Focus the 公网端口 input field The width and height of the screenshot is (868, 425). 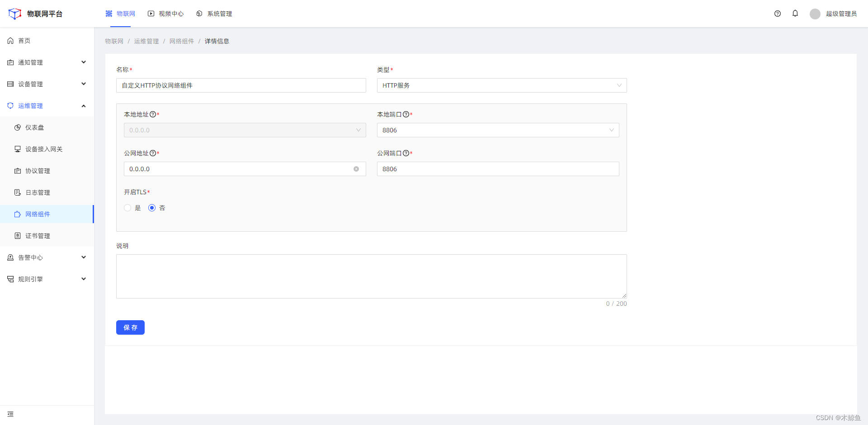(498, 169)
